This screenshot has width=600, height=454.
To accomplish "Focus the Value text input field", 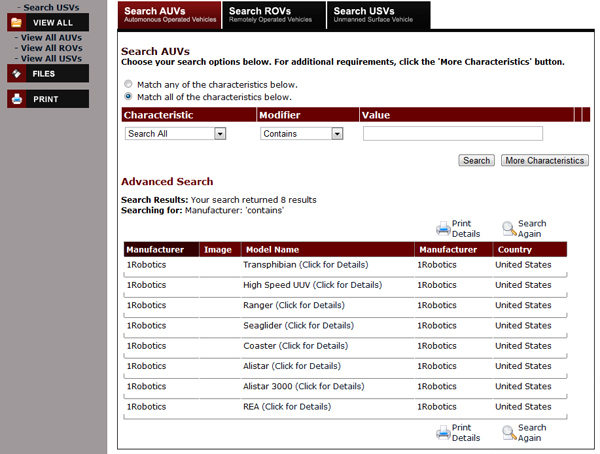I will point(453,133).
